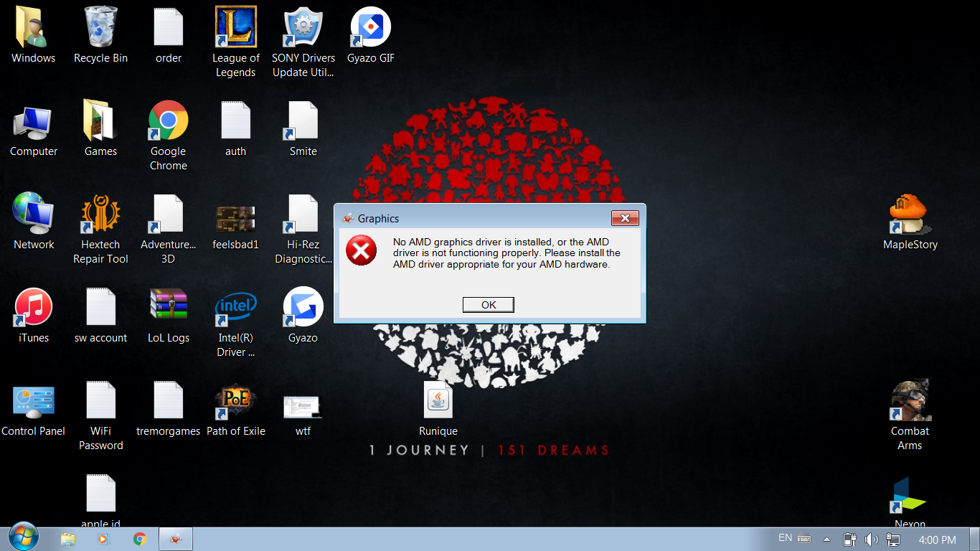Focus the Graphics app taskbar button
Image resolution: width=980 pixels, height=551 pixels.
tap(176, 539)
